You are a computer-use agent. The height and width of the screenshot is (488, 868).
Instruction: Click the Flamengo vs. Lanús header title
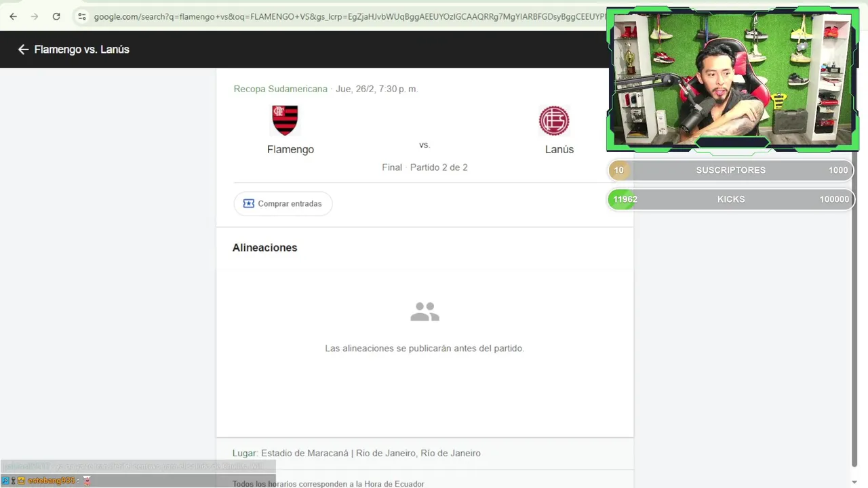81,49
